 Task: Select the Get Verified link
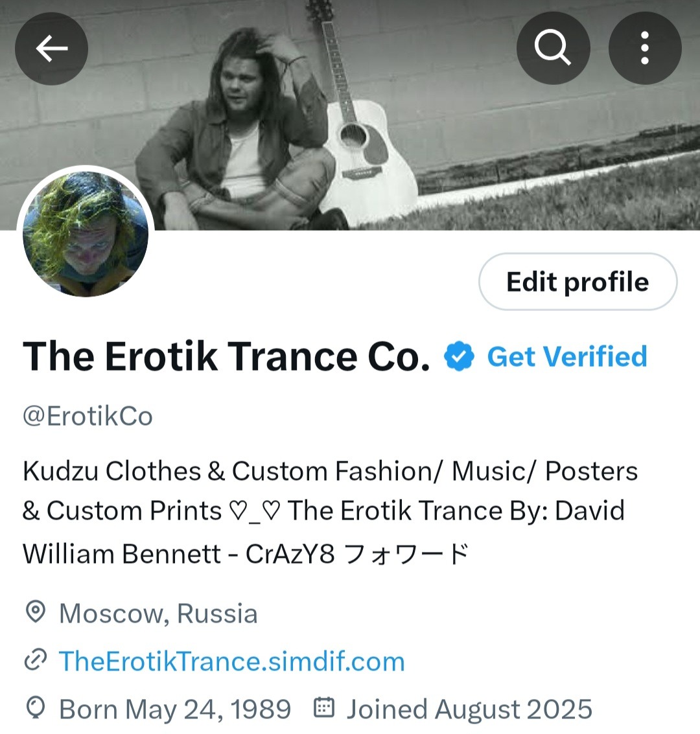[x=568, y=357]
